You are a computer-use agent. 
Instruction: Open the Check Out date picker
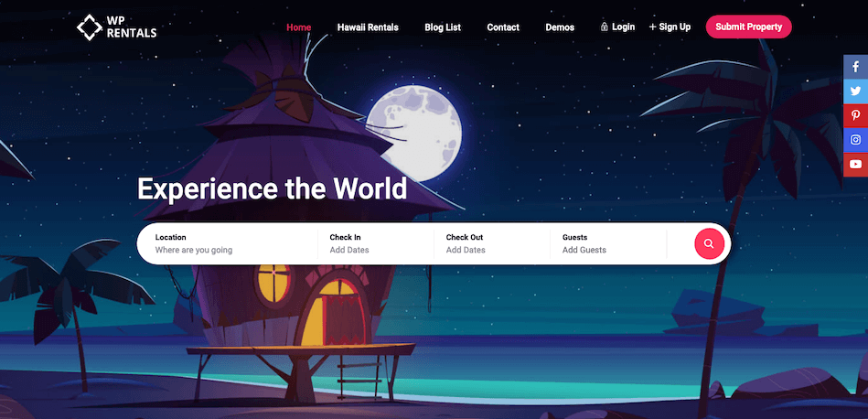pyautogui.click(x=492, y=244)
